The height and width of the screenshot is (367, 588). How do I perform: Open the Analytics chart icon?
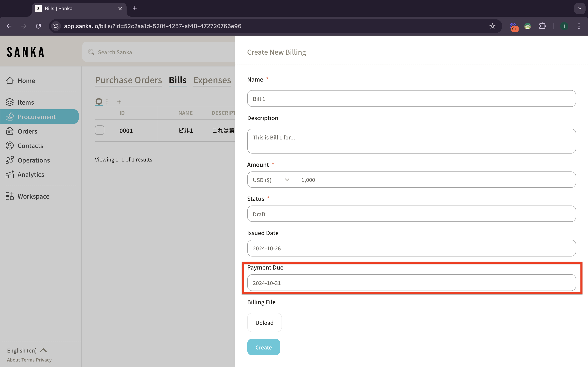point(10,175)
